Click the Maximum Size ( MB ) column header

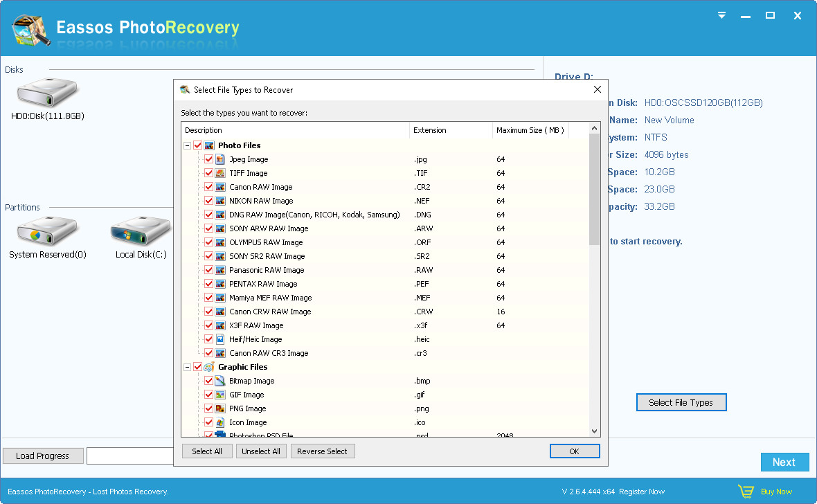(530, 130)
